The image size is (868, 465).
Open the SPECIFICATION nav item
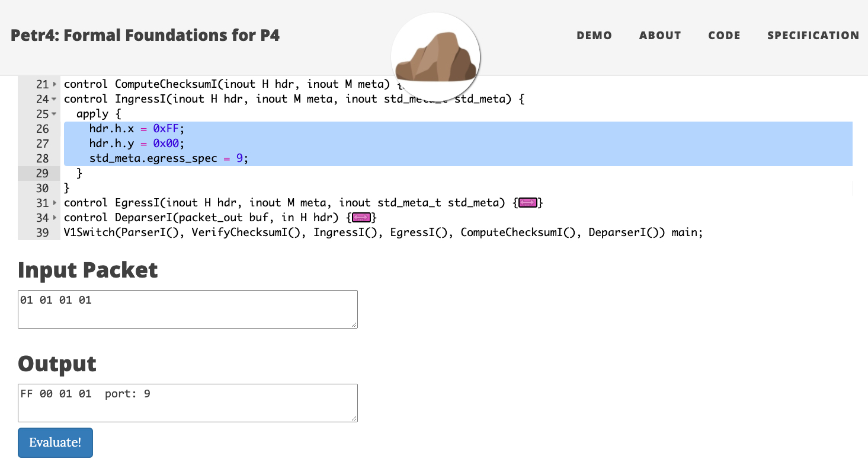(x=813, y=36)
